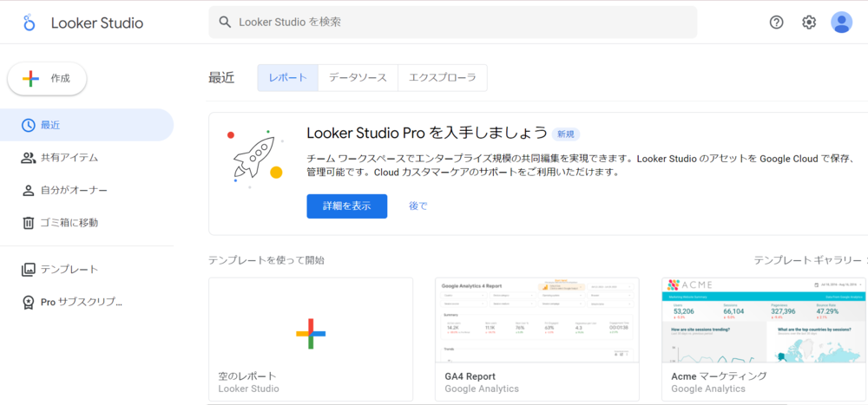
Task: Open the Acme マーケティング template thumbnail
Action: tap(764, 320)
